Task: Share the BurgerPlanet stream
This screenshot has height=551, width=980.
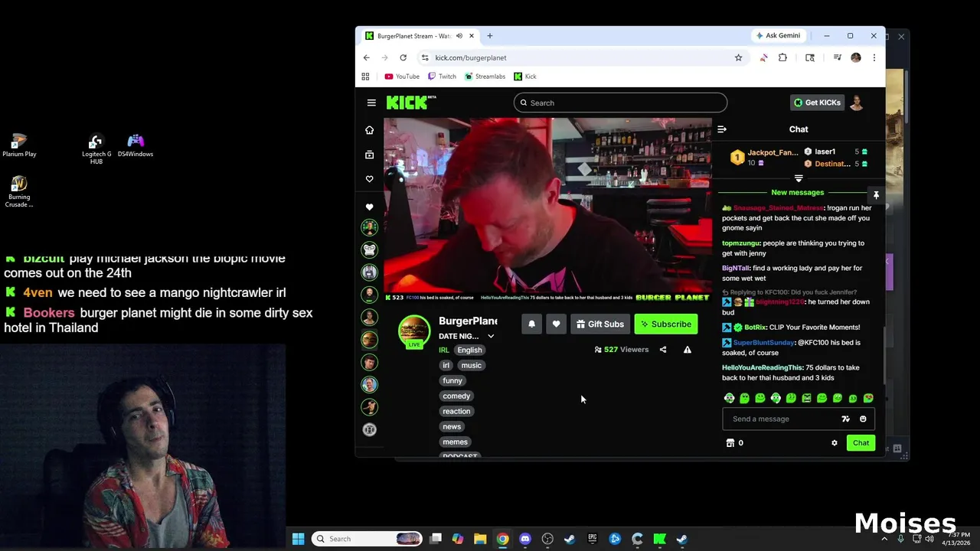Action: pyautogui.click(x=663, y=350)
